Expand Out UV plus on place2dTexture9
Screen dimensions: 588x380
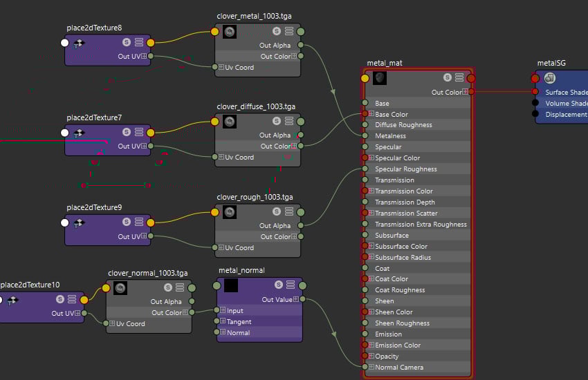coord(144,236)
